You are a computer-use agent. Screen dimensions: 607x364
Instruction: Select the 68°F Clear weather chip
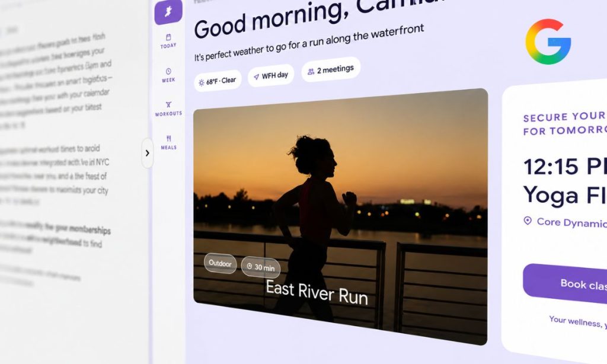click(x=218, y=81)
